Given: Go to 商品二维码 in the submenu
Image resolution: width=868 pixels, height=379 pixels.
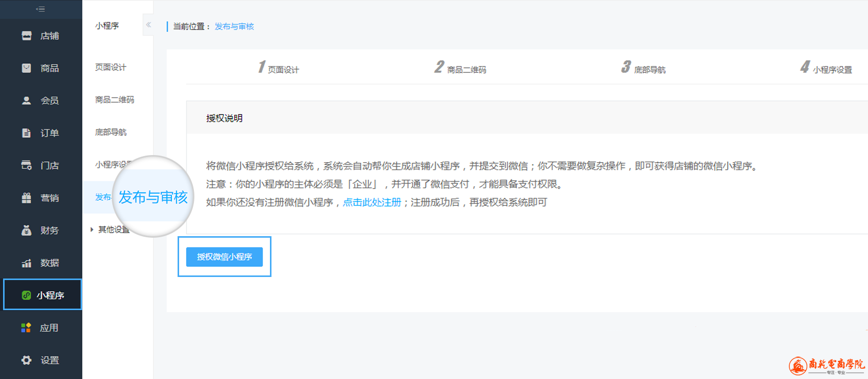Looking at the screenshot, I should click(x=115, y=100).
